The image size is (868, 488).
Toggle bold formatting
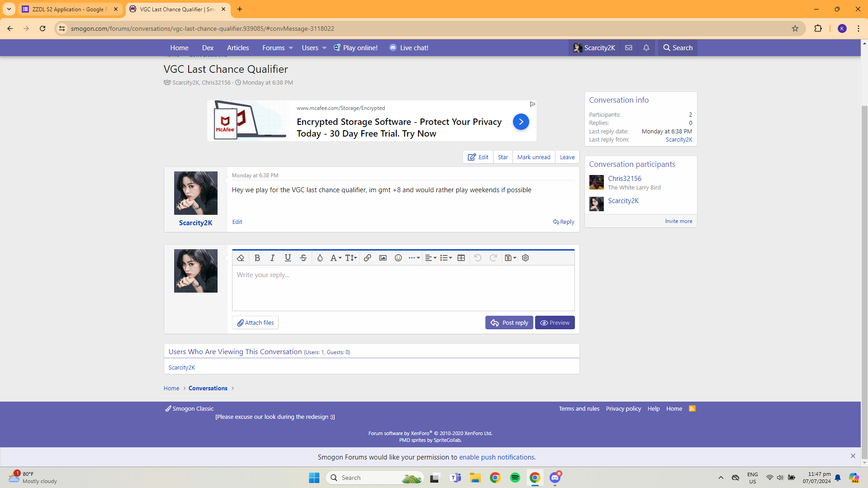(x=257, y=258)
